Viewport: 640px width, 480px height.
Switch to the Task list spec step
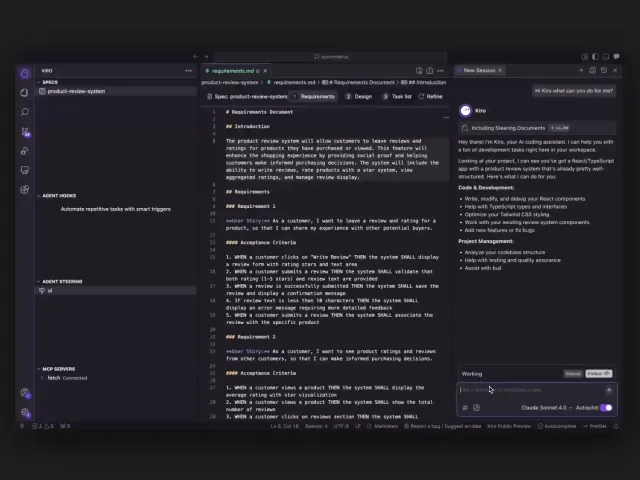397,97
